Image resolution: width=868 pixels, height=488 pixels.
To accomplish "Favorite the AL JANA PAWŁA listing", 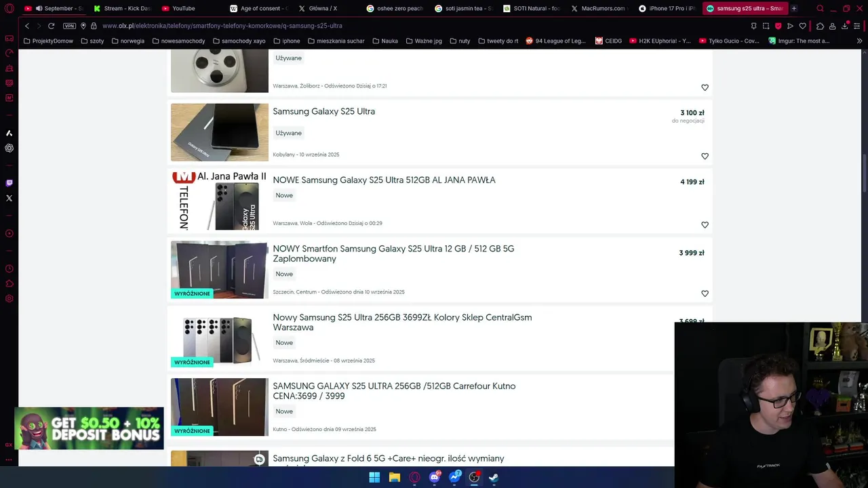I will coord(705,225).
